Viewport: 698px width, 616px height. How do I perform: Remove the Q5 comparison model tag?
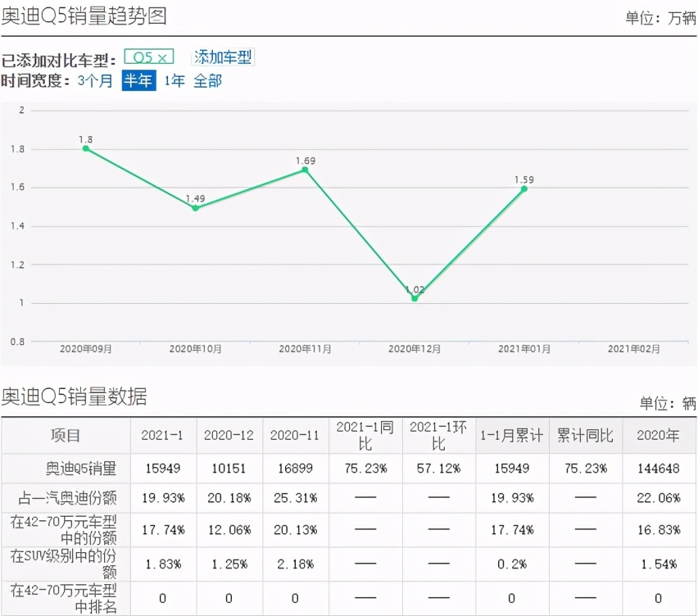(162, 58)
